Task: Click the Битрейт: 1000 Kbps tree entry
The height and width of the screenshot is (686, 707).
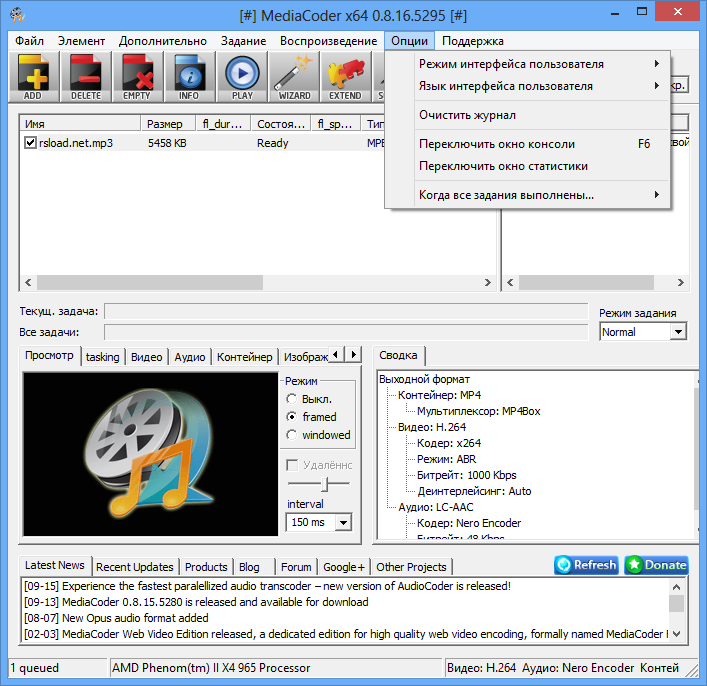Action: [466, 475]
